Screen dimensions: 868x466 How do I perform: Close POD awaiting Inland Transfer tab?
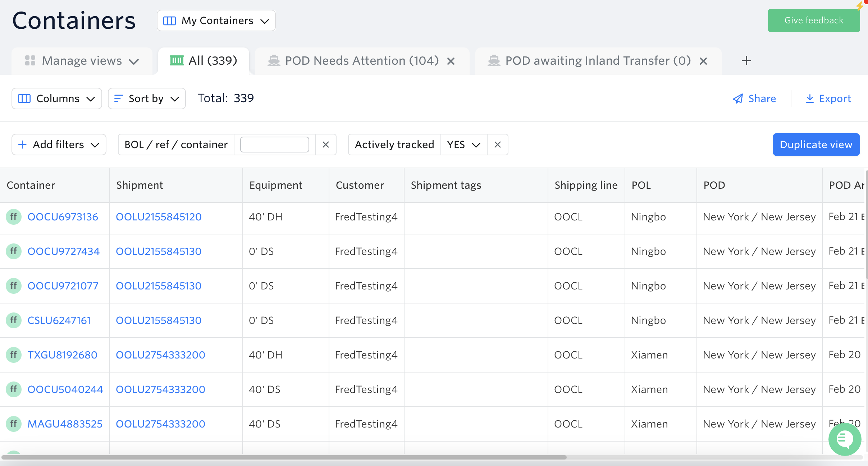coord(703,61)
